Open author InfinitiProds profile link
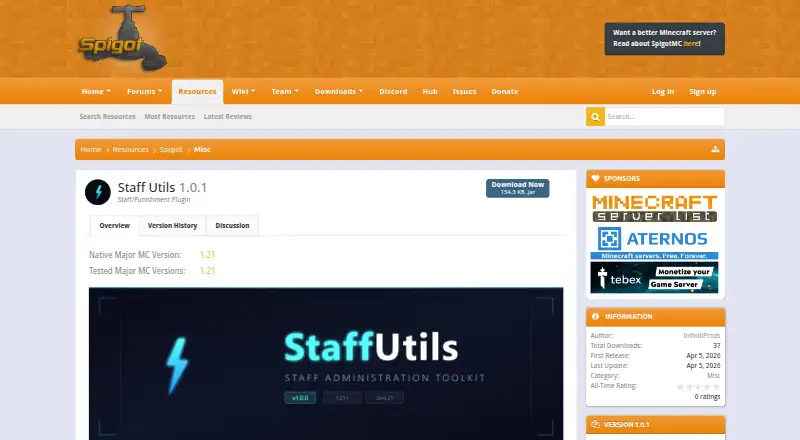Viewport: 800px width, 440px height. tap(702, 335)
